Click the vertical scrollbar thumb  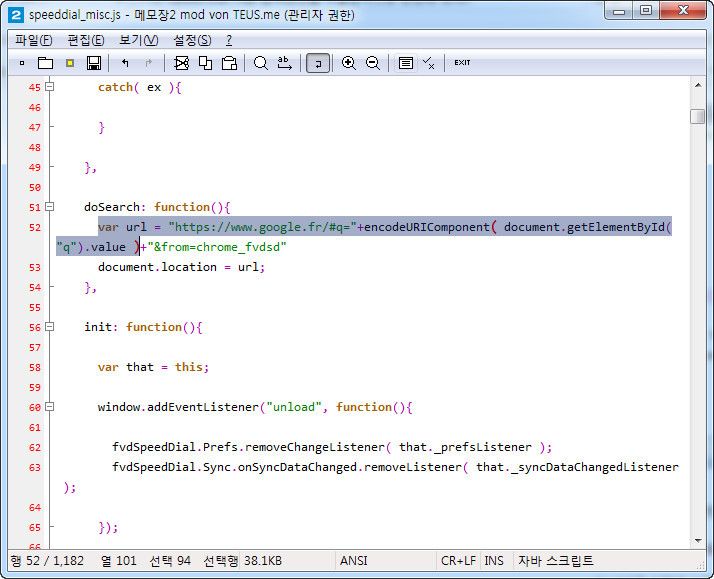697,116
